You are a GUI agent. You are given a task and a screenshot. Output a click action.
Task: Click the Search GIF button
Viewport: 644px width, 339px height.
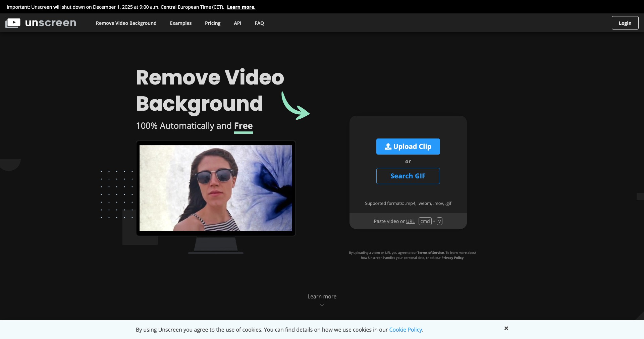click(408, 176)
